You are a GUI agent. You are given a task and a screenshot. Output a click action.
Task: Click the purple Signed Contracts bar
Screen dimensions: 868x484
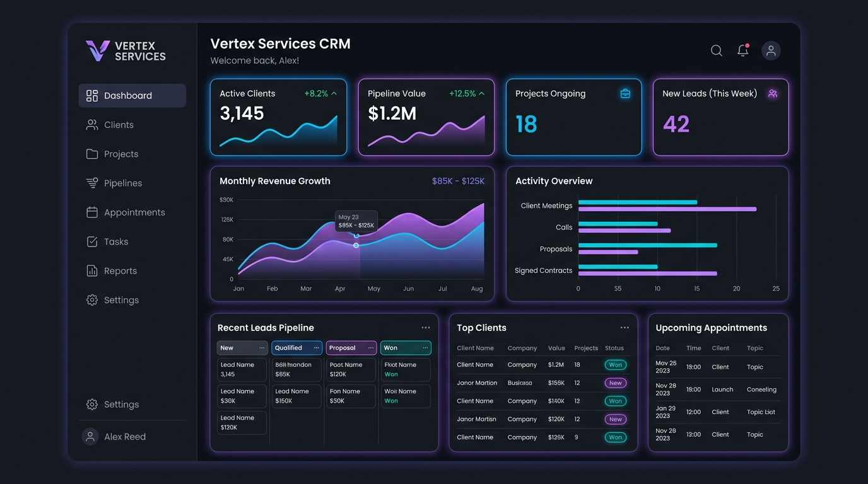coord(648,274)
